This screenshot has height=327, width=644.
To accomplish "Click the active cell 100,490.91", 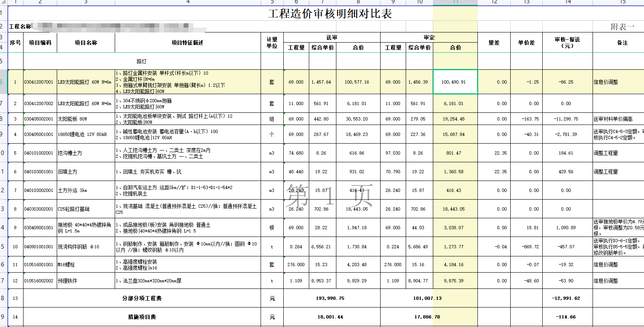I will tap(456, 82).
